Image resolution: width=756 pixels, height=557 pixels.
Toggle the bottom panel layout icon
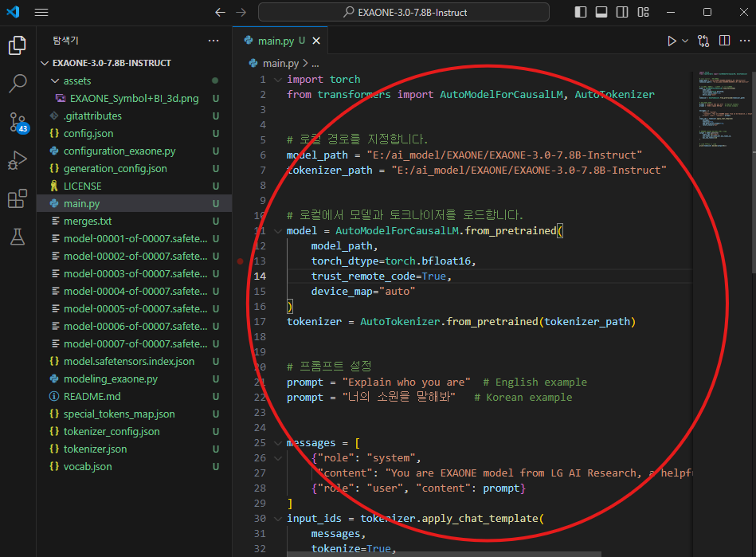(x=601, y=12)
